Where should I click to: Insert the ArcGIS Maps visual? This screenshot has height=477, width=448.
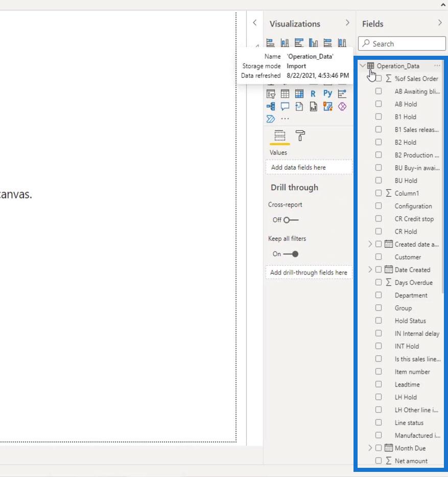pos(327,106)
